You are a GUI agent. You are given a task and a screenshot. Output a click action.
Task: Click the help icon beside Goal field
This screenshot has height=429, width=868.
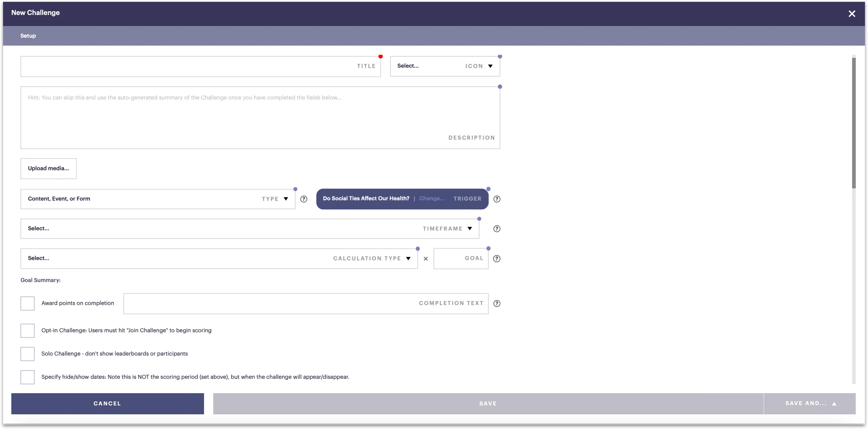(x=497, y=259)
